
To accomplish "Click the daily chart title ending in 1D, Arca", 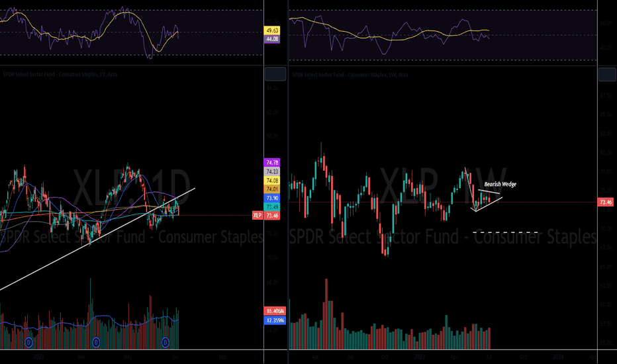I will [x=60, y=74].
